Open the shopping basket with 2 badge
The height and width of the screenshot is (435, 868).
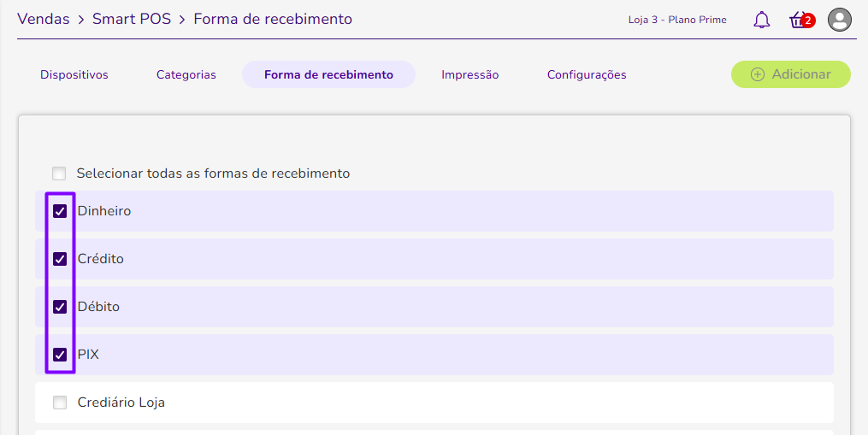[x=801, y=20]
